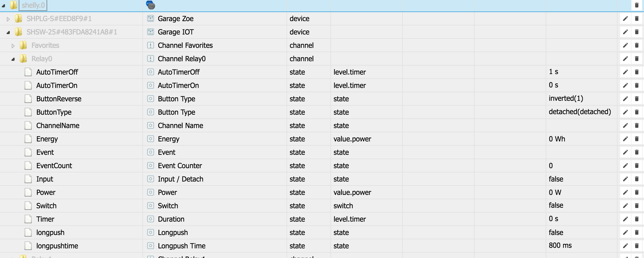Delete the Garage IOT device row
The image size is (644, 258).
(x=637, y=32)
